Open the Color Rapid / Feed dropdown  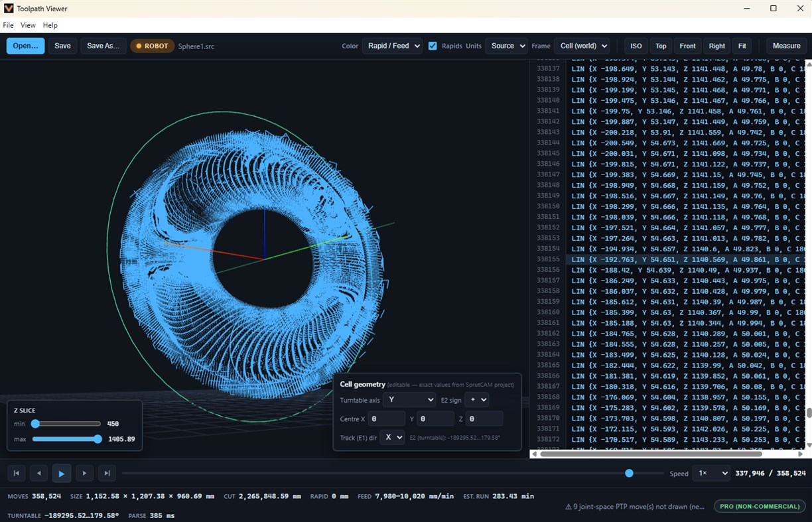coord(392,46)
